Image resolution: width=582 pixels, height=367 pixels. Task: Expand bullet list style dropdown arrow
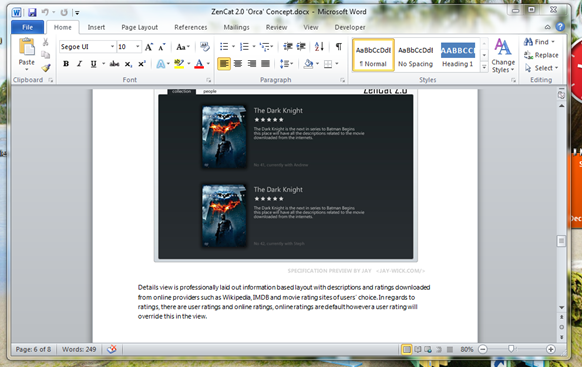(x=233, y=47)
